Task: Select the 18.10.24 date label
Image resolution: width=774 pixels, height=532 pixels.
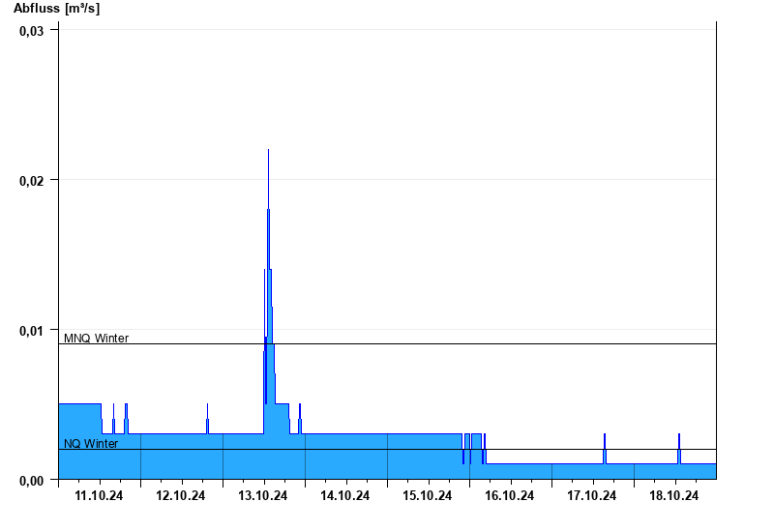Action: click(673, 495)
